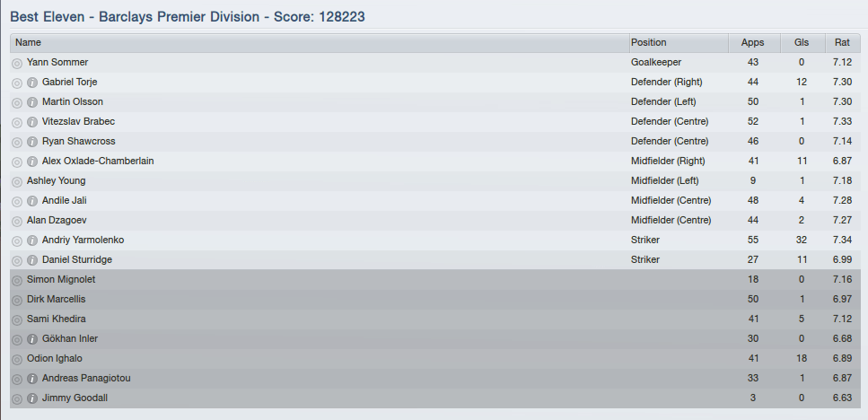868x420 pixels.
Task: Open Jimmy Goodall's info icon
Action: pos(32,398)
